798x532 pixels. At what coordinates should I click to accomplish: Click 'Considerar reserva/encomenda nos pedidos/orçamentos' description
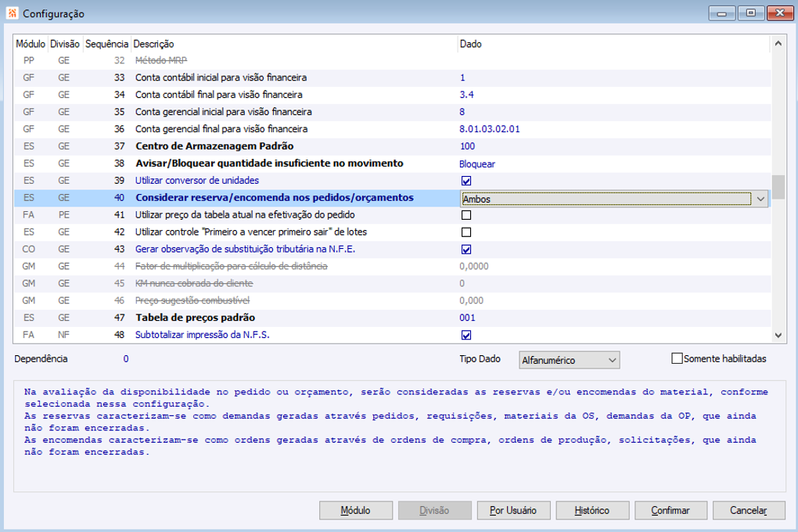point(275,197)
